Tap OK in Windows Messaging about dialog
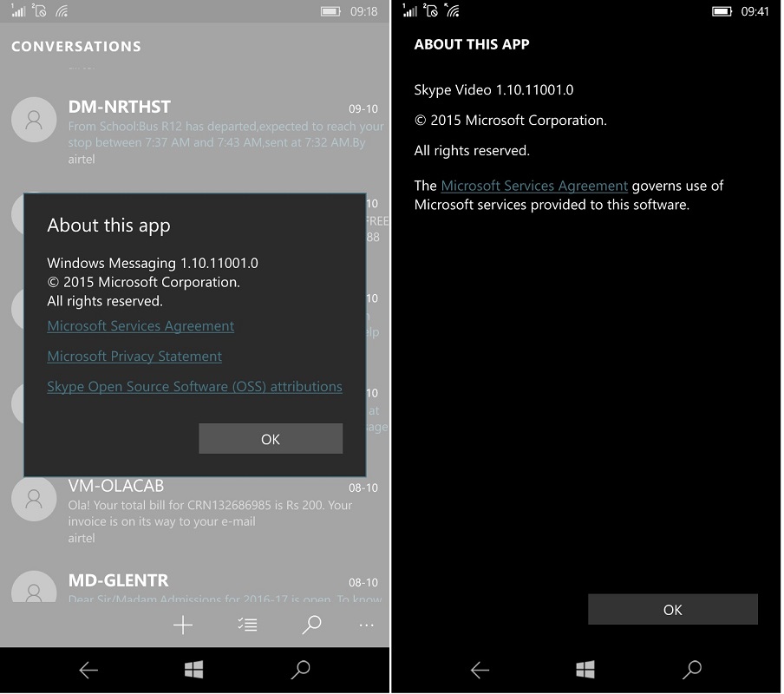 (271, 439)
